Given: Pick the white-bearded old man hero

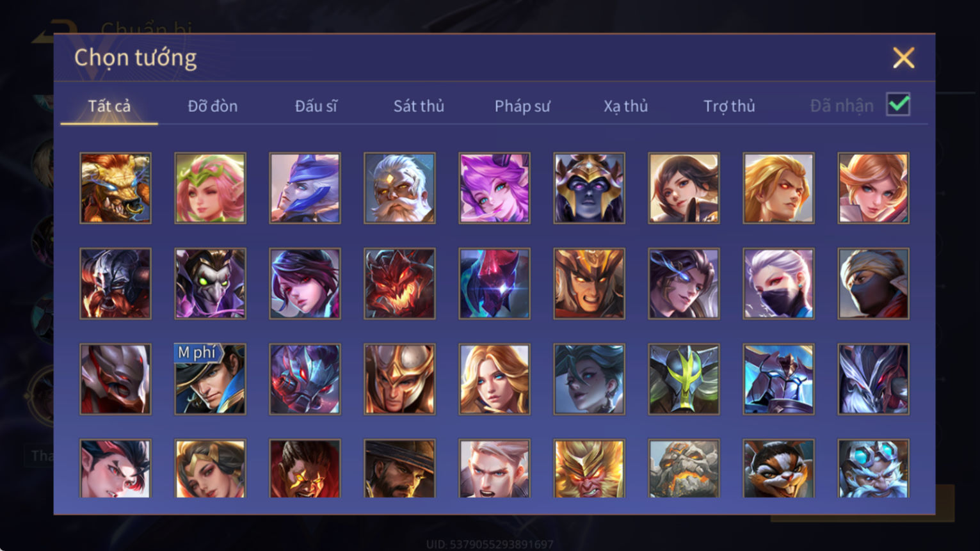Looking at the screenshot, I should [399, 188].
